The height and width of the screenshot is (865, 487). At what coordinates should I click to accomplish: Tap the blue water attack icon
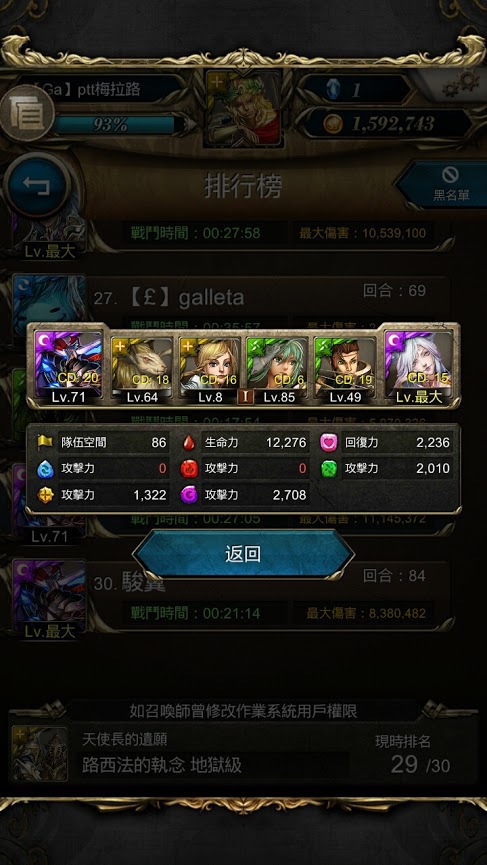click(x=45, y=468)
